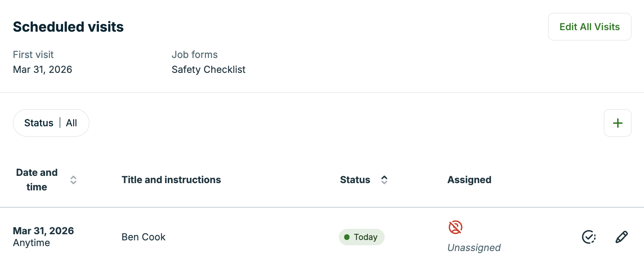The width and height of the screenshot is (644, 264).
Task: Click the bold Mar 31, 2026 row date
Action: click(x=44, y=231)
